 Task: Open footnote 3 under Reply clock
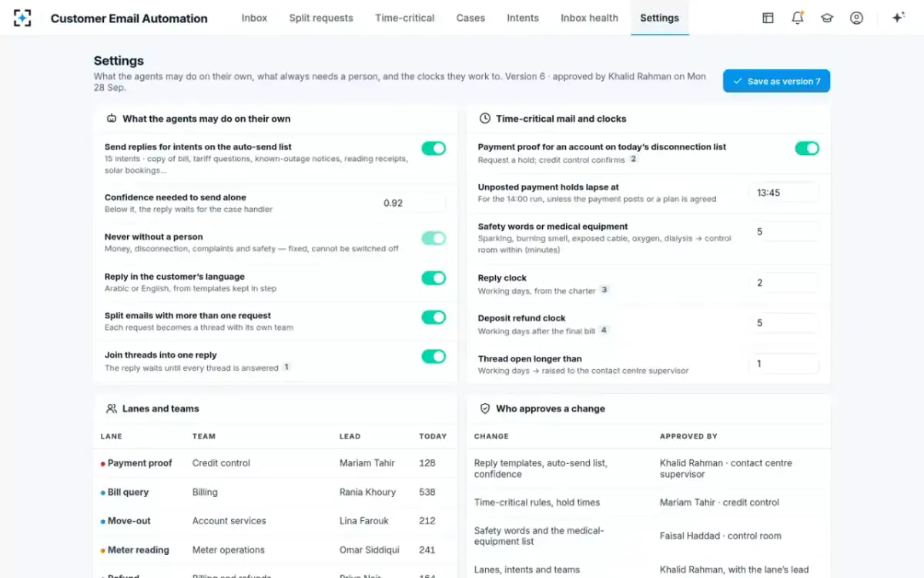point(604,290)
